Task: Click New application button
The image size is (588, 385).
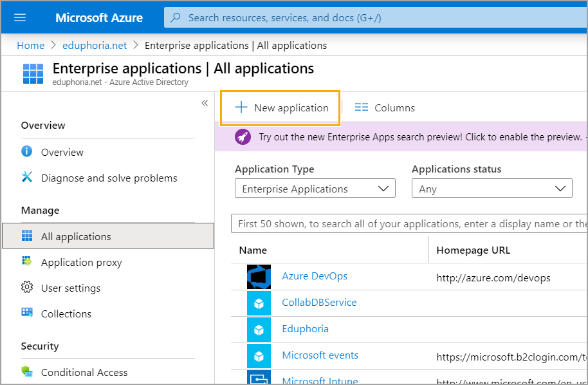Action: pos(281,108)
